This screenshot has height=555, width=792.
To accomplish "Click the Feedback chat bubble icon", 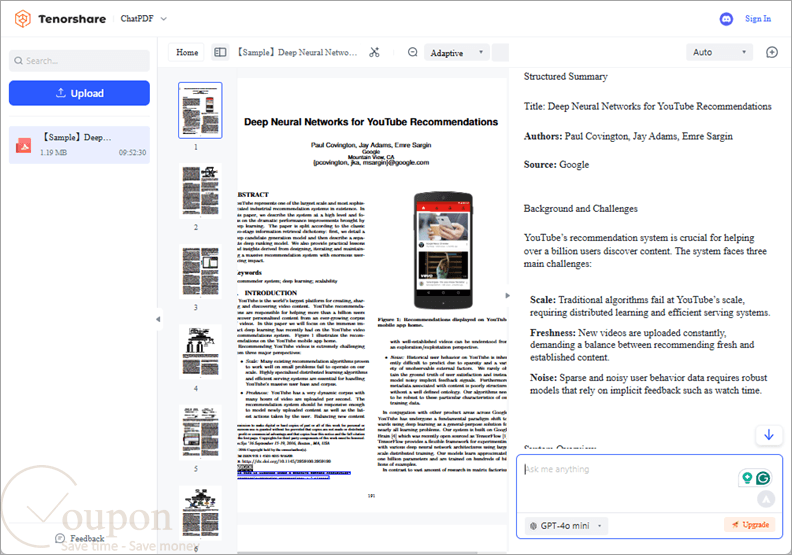I will point(60,538).
